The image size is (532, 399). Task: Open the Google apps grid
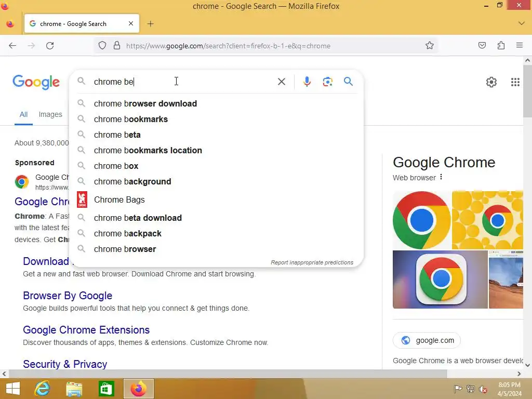pos(515,82)
